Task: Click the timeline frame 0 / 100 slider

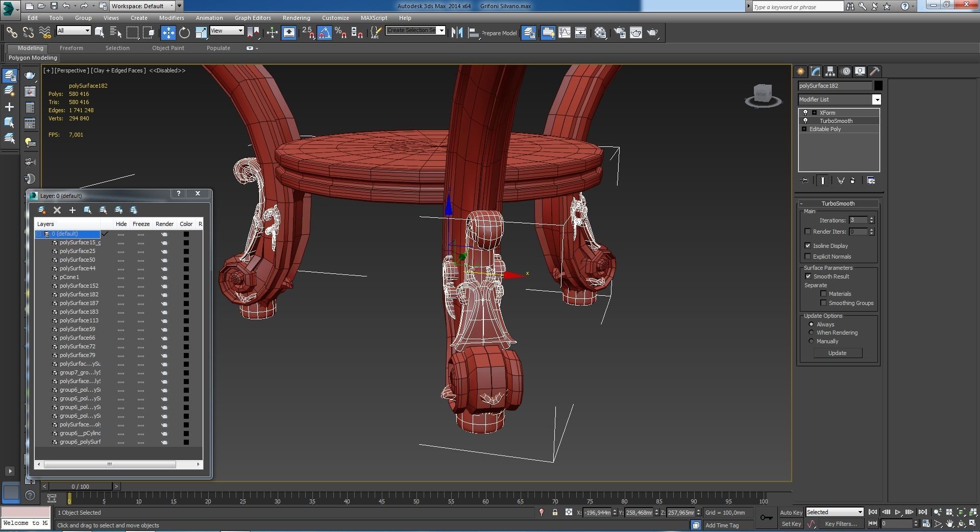Action: 80,487
